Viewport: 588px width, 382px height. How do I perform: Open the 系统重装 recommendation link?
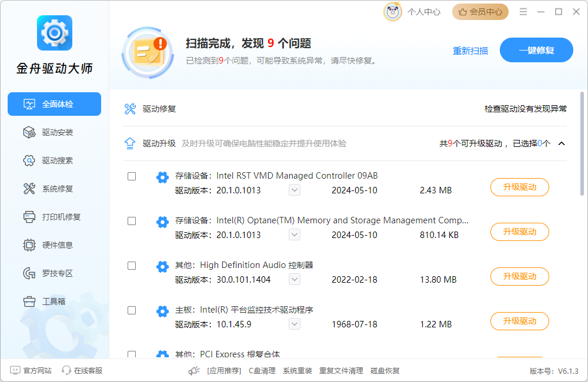tap(298, 371)
